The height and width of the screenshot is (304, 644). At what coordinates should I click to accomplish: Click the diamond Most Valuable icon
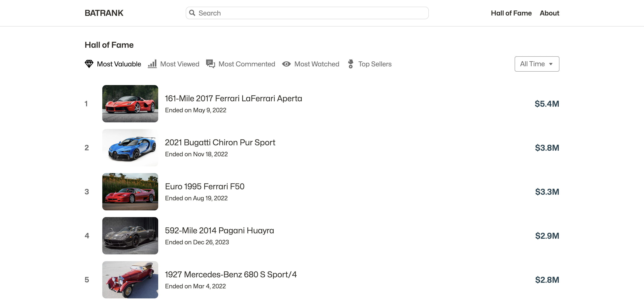[x=89, y=64]
